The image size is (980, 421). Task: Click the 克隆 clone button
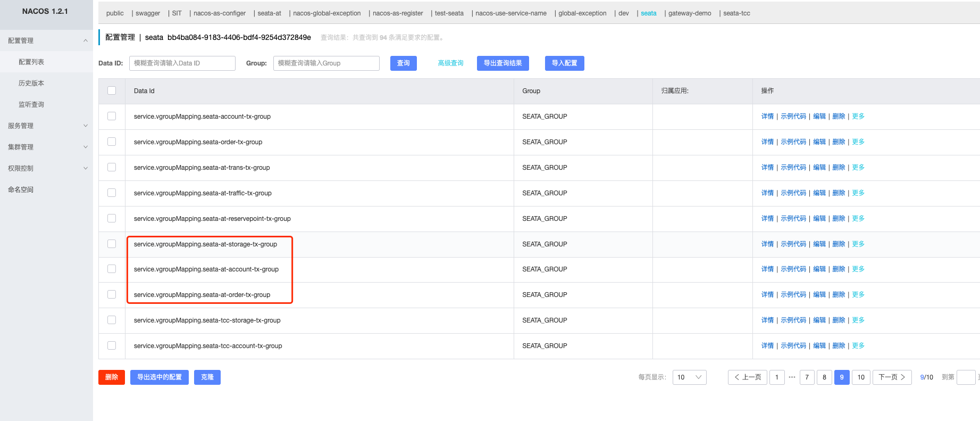[x=207, y=377]
